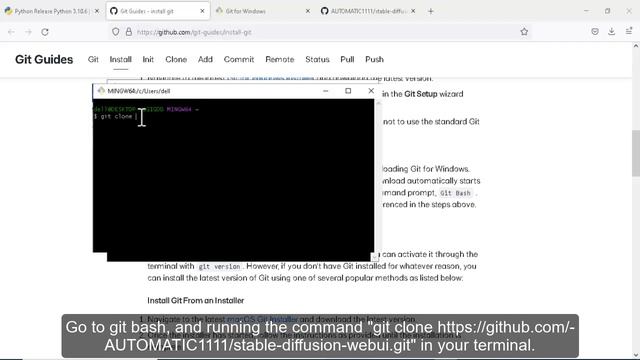Open the Commit guide item
The height and width of the screenshot is (360, 640).
pyautogui.click(x=239, y=60)
